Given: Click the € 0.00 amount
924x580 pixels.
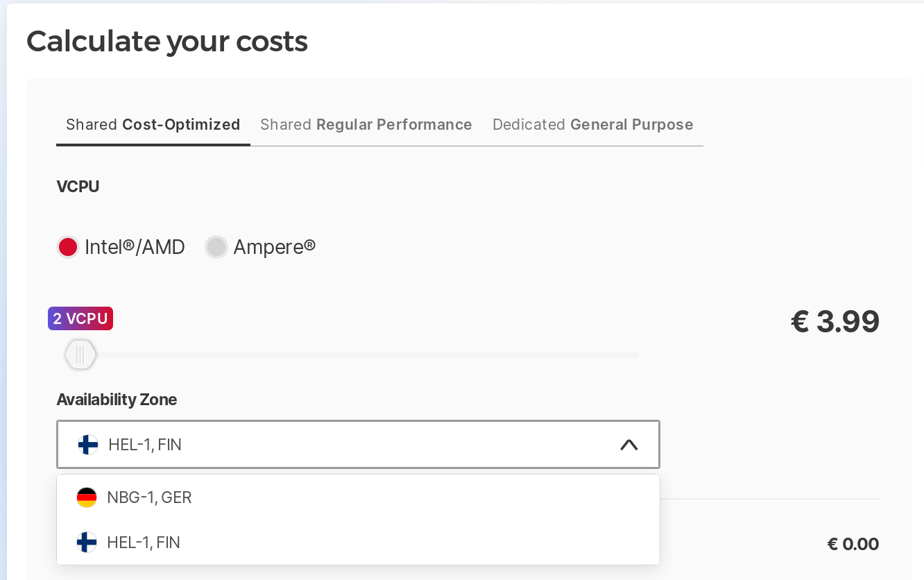Looking at the screenshot, I should [853, 545].
